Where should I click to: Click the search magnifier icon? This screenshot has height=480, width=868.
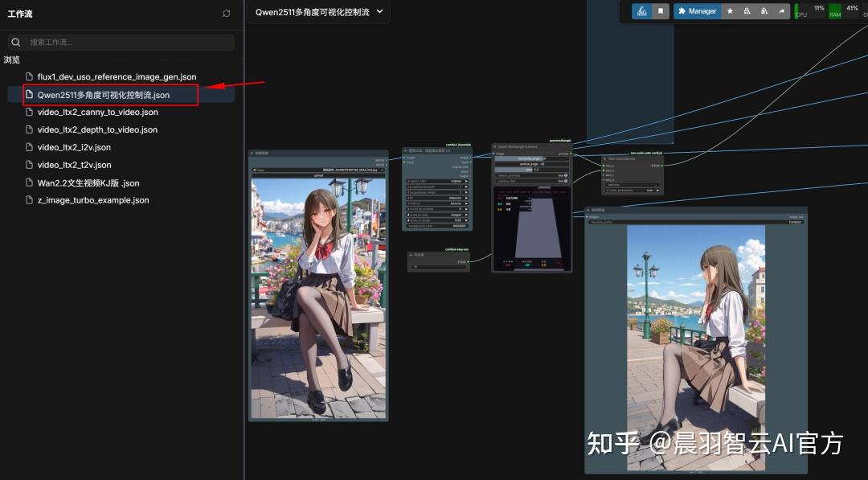[15, 42]
